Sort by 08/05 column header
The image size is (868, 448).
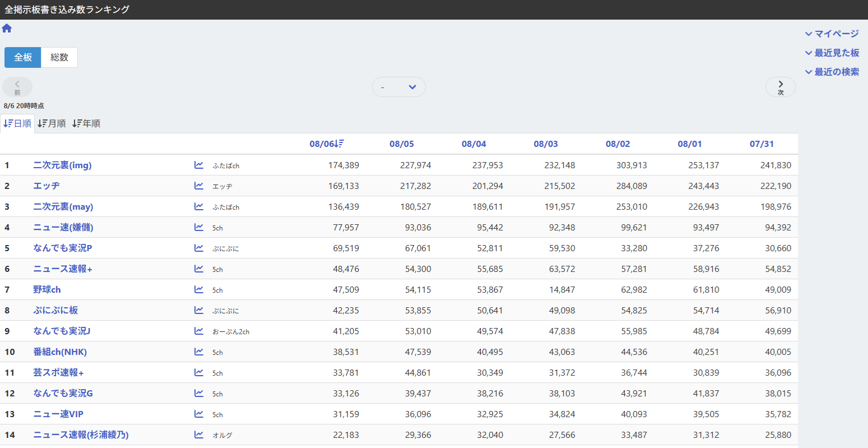[402, 144]
